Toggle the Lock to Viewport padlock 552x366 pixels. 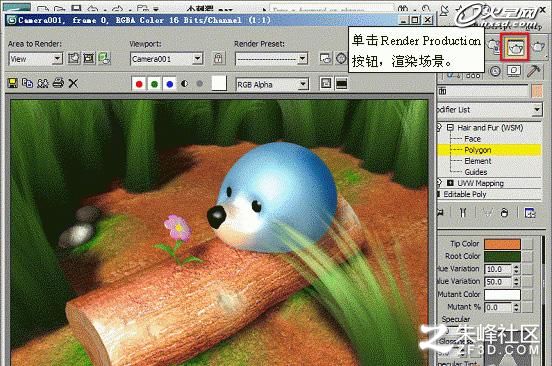(x=218, y=58)
